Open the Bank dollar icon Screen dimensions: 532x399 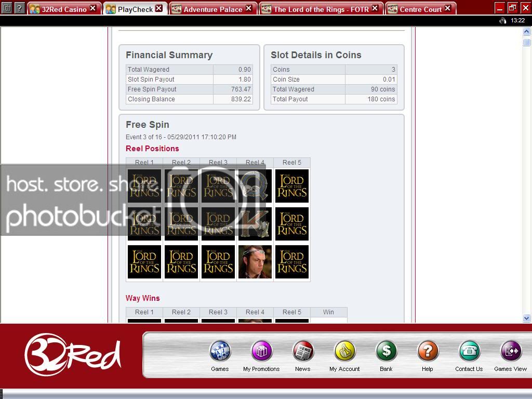pos(386,351)
